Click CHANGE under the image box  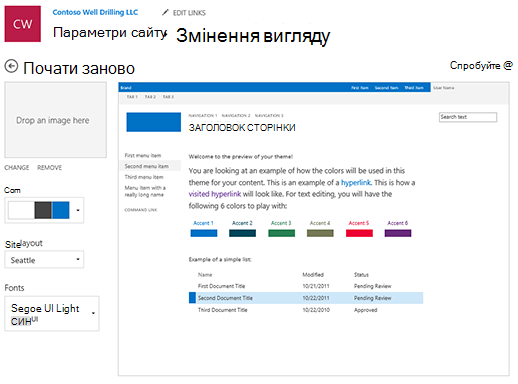click(17, 167)
